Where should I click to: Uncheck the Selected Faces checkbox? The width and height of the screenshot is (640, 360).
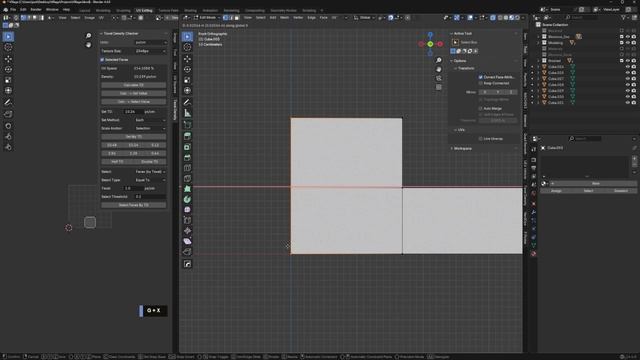(x=102, y=60)
